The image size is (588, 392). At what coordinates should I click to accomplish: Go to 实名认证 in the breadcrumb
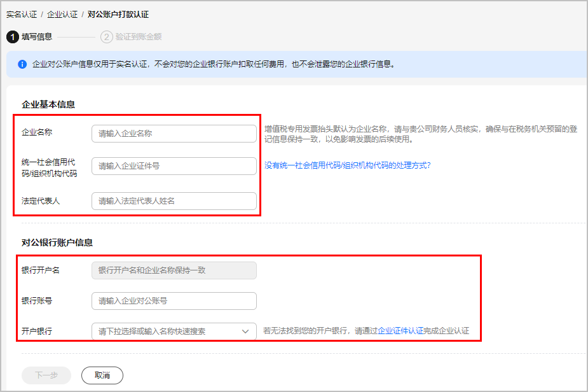22,15
